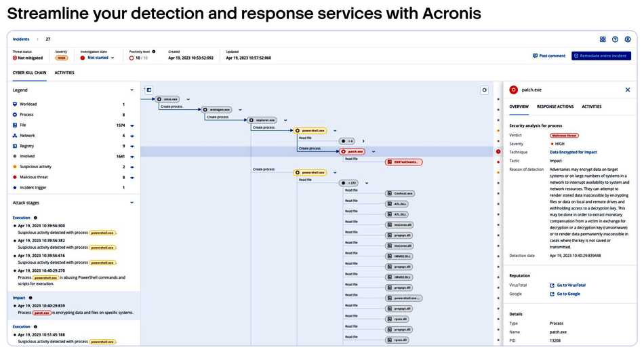
Task: Switch to the Cyber Kill Chain tab
Action: [30, 73]
